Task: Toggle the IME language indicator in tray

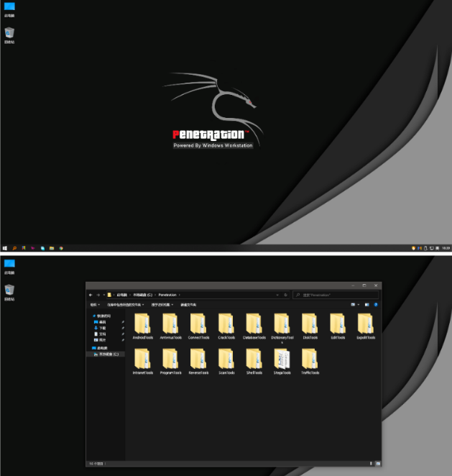Action: pos(437,248)
